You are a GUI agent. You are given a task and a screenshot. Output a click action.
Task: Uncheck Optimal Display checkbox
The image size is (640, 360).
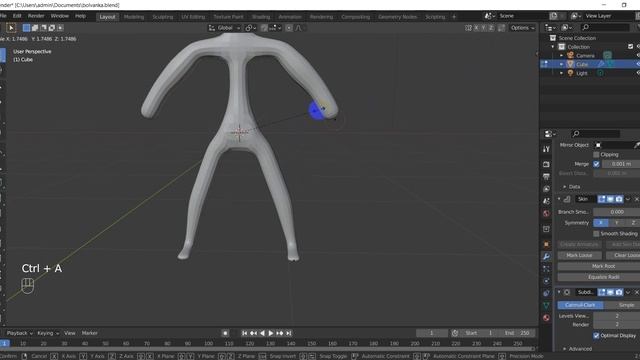pos(596,336)
